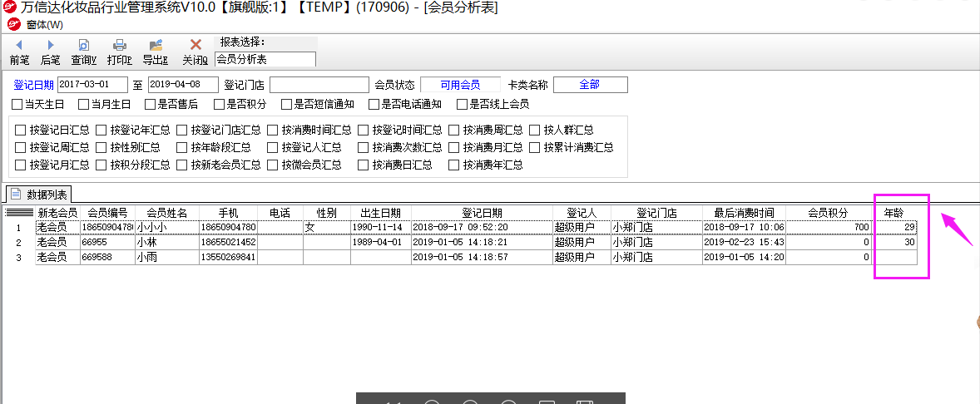Click the 最后消费时间 column header
980x404 pixels.
(x=744, y=213)
